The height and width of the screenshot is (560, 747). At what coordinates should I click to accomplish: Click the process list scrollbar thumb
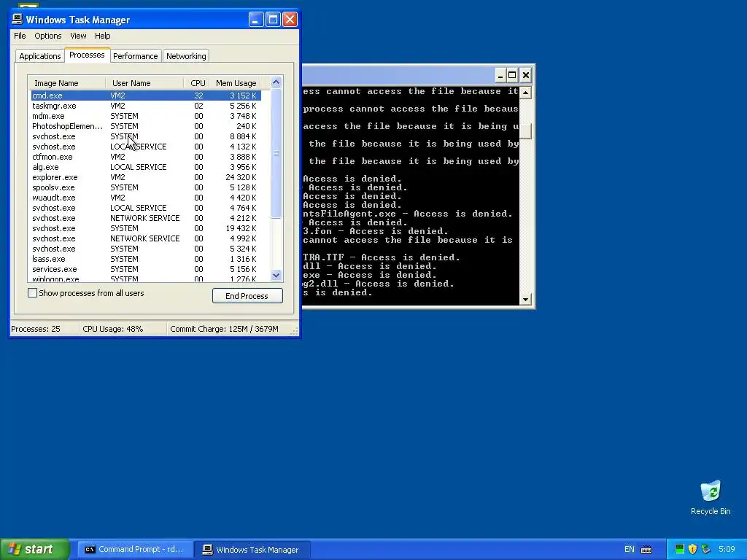click(x=276, y=153)
